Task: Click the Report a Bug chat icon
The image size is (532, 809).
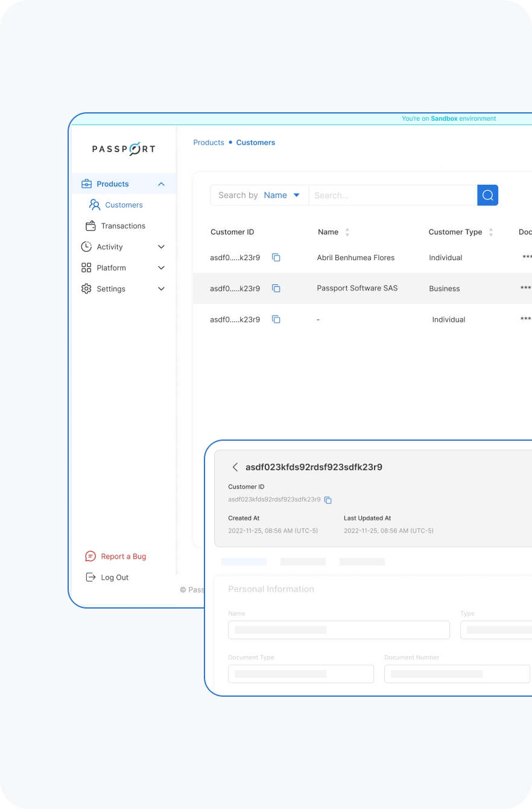Action: 90,556
